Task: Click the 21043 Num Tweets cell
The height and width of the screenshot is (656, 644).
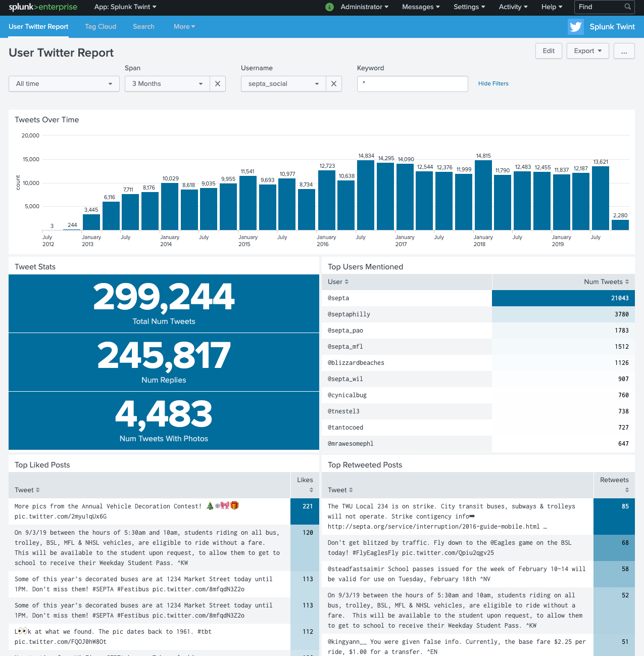Action: [x=564, y=298]
